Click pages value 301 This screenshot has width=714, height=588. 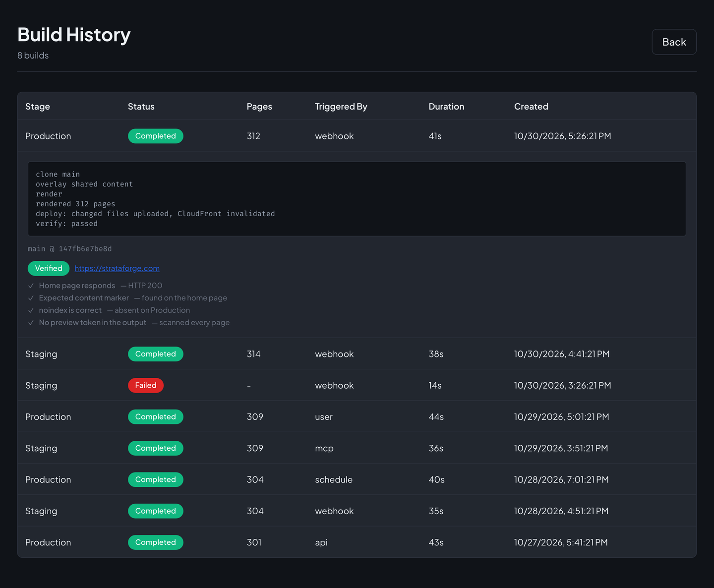[x=254, y=542]
